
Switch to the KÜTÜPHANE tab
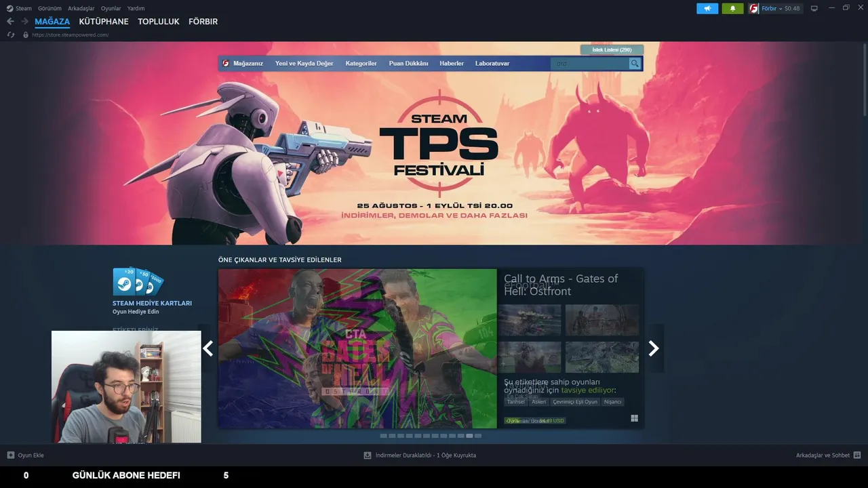click(104, 22)
